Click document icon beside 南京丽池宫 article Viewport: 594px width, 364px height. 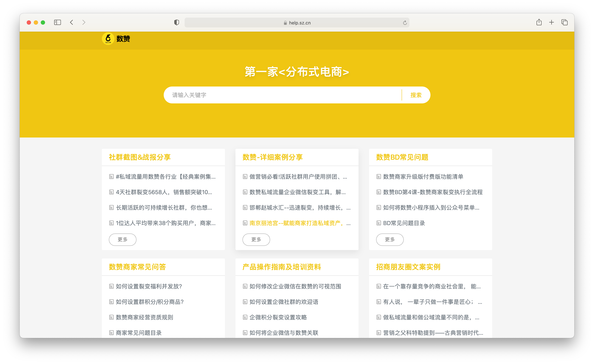coord(245,223)
